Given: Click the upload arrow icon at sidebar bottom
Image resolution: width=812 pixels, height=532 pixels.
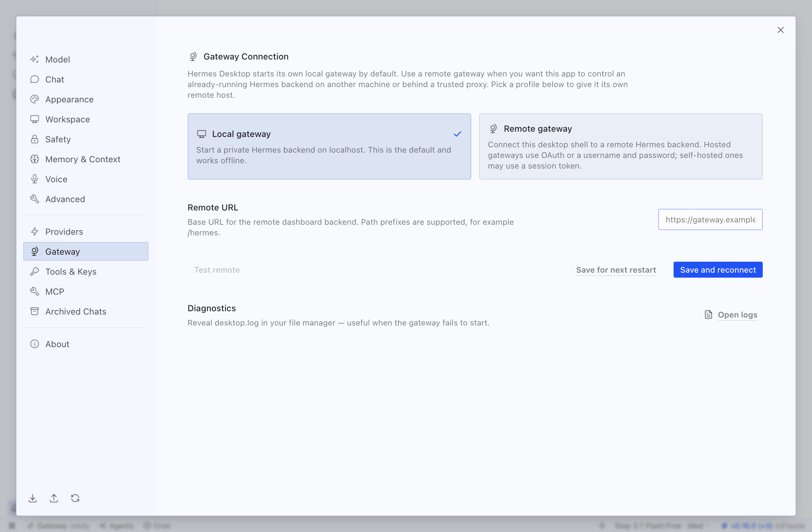Looking at the screenshot, I should pos(54,498).
